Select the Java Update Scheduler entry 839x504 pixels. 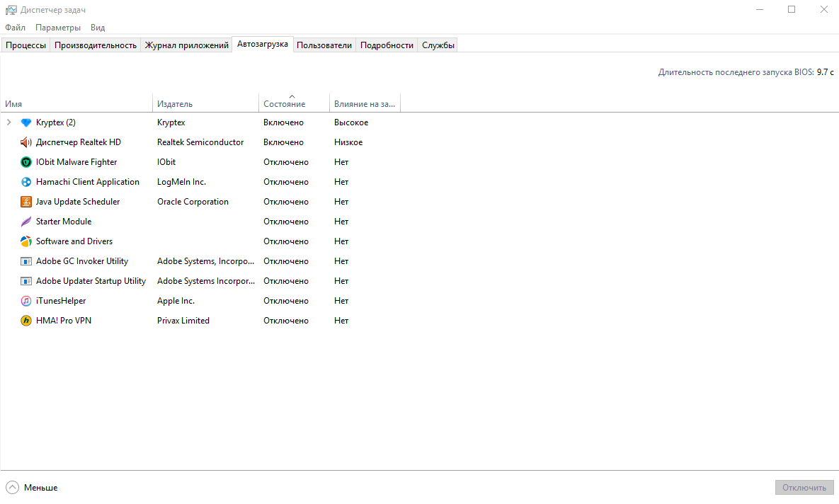tap(78, 202)
